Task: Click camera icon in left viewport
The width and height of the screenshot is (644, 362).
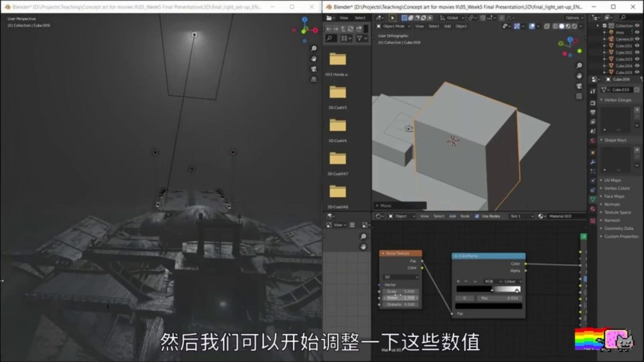Action: [x=314, y=69]
